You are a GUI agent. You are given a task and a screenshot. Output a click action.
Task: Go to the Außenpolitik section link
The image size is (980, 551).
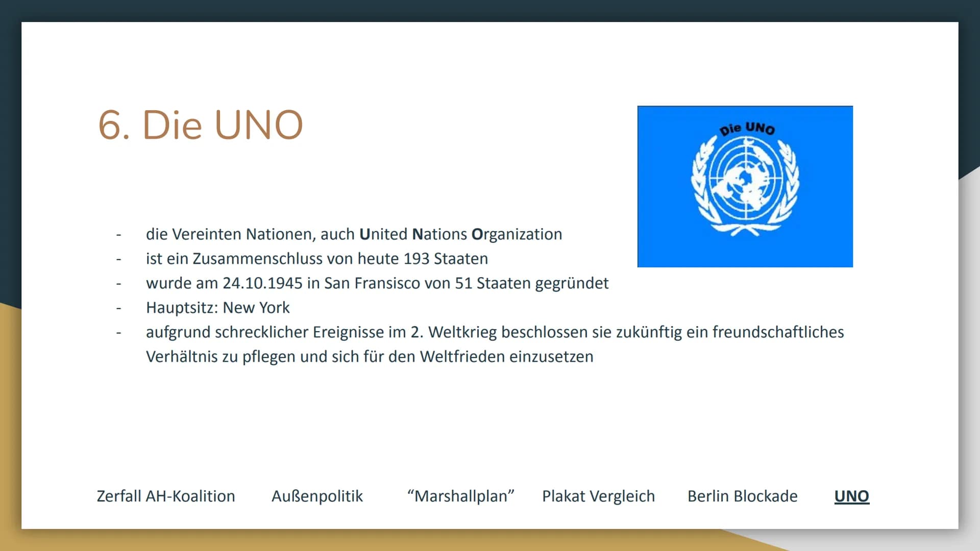[317, 496]
